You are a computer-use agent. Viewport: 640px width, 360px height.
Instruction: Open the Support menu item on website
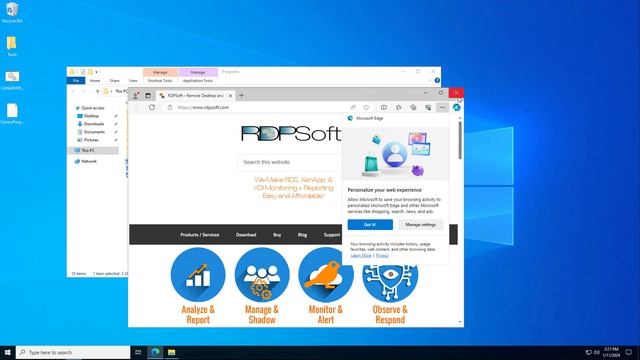[x=331, y=235]
